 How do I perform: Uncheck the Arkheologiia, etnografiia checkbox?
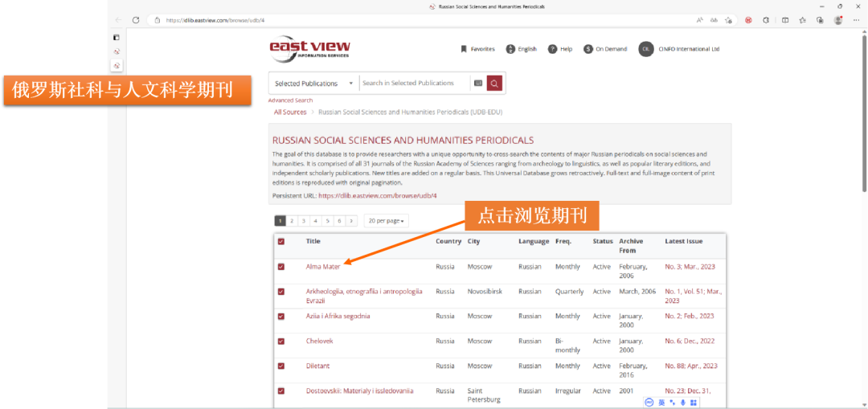[x=281, y=292]
